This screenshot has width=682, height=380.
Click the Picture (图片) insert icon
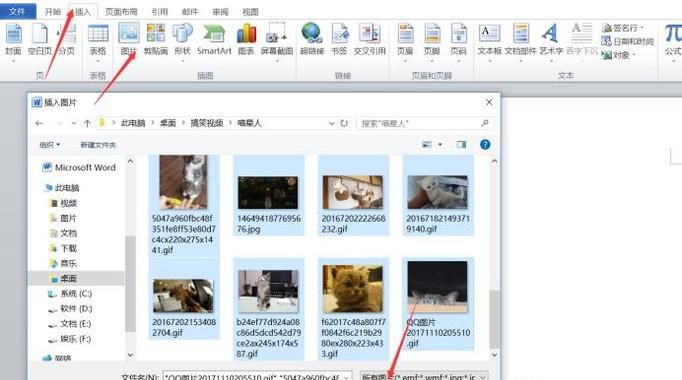coord(129,40)
